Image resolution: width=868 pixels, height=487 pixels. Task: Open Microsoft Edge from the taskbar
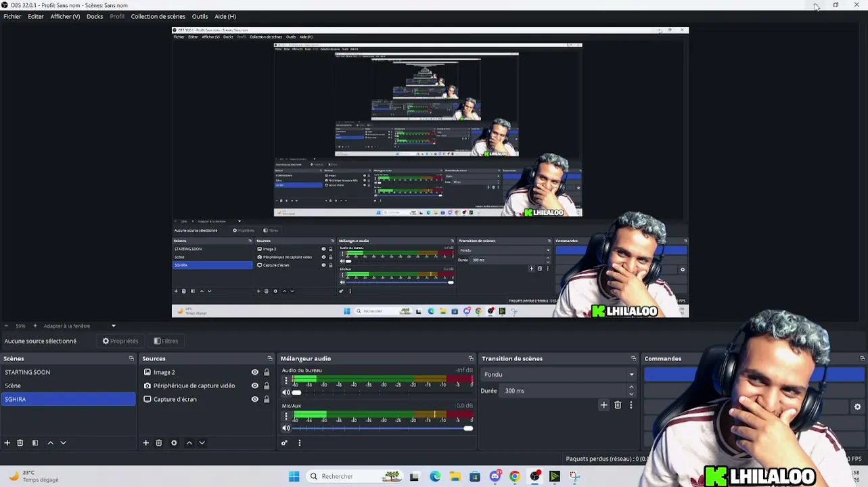coord(435,476)
